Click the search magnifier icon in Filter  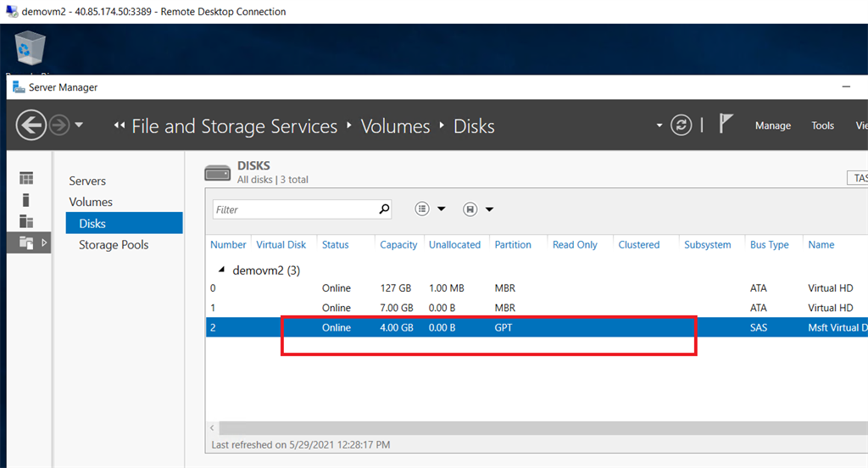384,209
